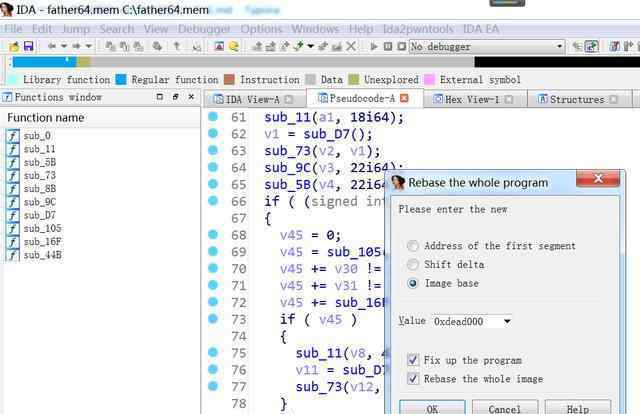Click the Pause process toolbar icon
The width and height of the screenshot is (640, 414).
tap(387, 46)
